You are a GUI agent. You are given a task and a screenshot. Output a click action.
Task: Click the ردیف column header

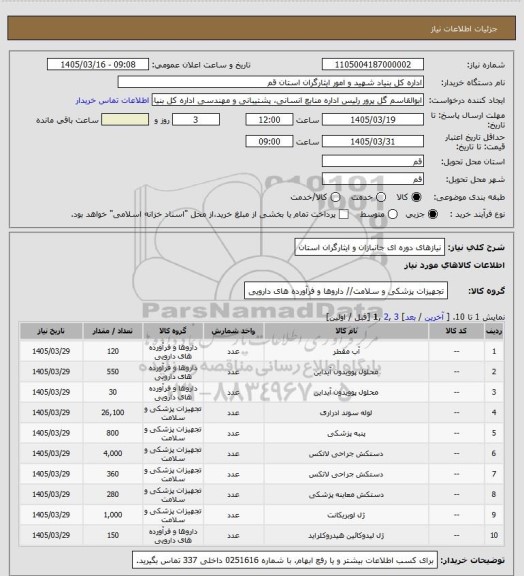[x=494, y=331]
